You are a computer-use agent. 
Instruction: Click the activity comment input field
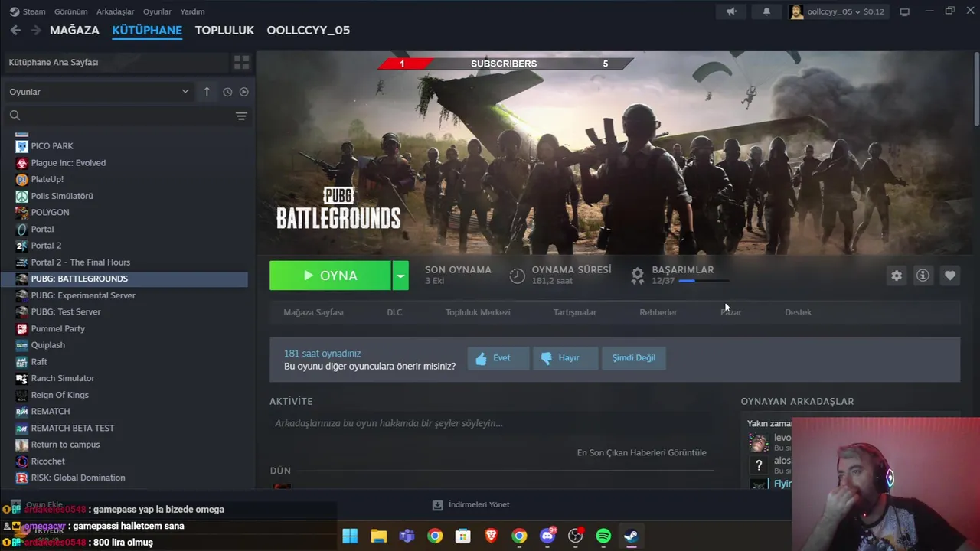(490, 423)
